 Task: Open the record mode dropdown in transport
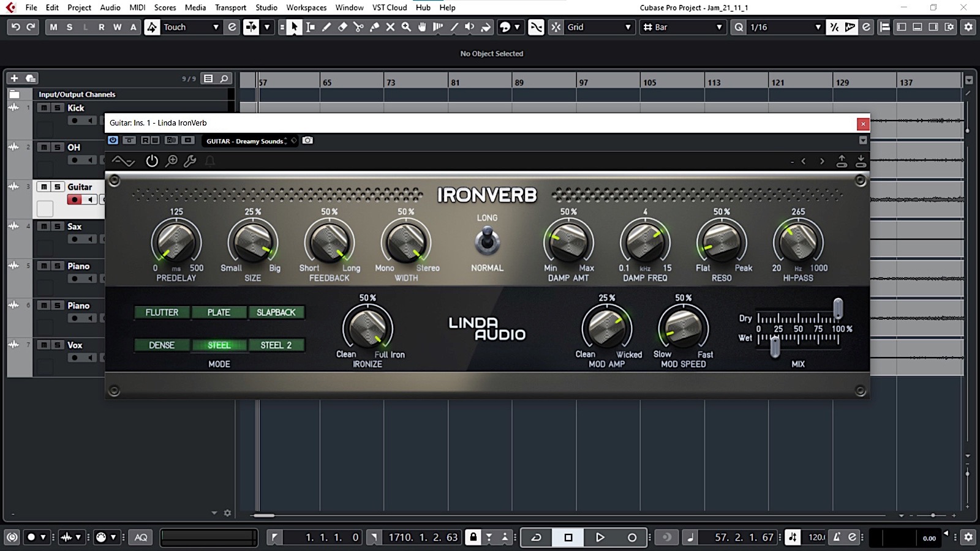[43, 537]
